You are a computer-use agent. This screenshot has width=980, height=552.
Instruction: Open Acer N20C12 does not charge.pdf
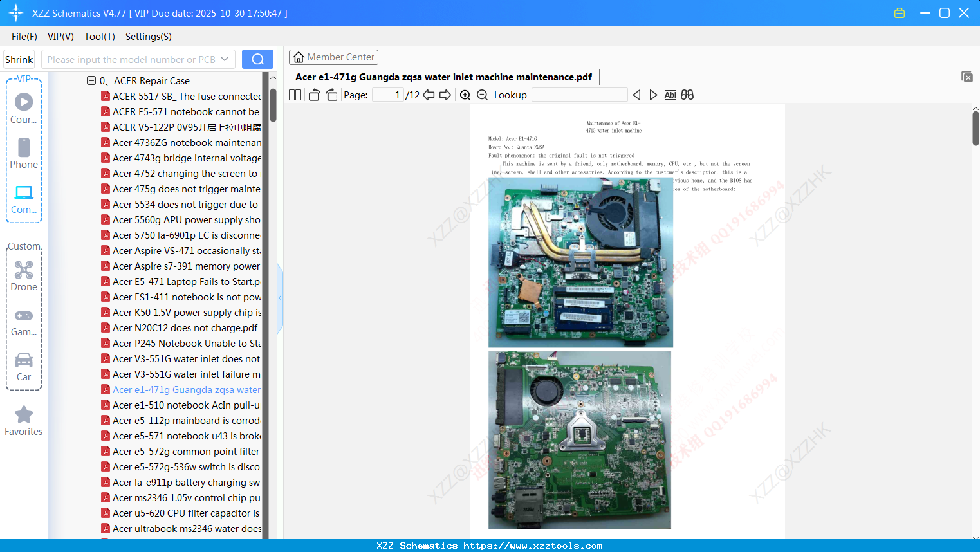tap(185, 327)
